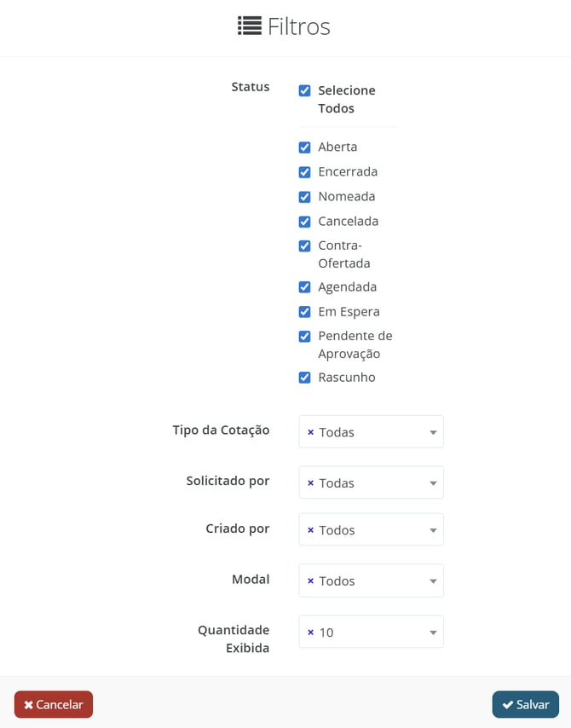Screen dimensions: 571x728
Task: Toggle Selecione Todos checkbox
Action: pyautogui.click(x=304, y=90)
